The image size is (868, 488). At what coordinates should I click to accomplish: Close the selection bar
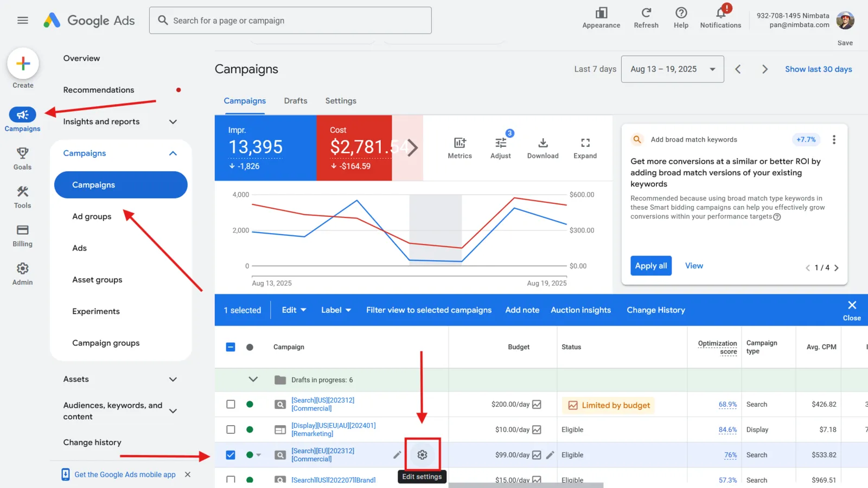pyautogui.click(x=852, y=310)
